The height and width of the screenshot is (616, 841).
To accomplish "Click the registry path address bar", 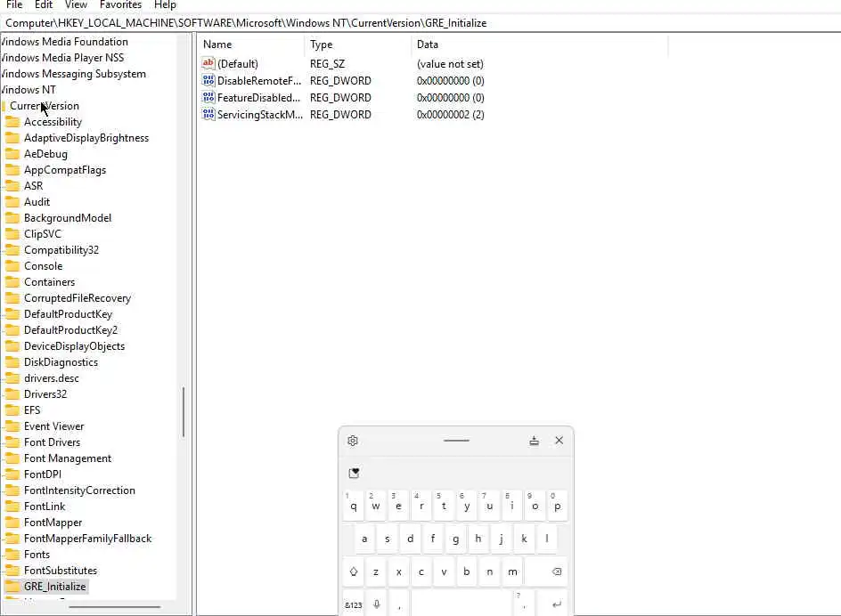I will point(420,23).
